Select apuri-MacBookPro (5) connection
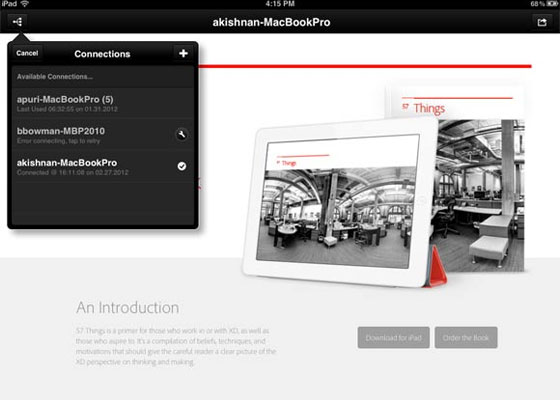The height and width of the screenshot is (400, 560). (102, 103)
